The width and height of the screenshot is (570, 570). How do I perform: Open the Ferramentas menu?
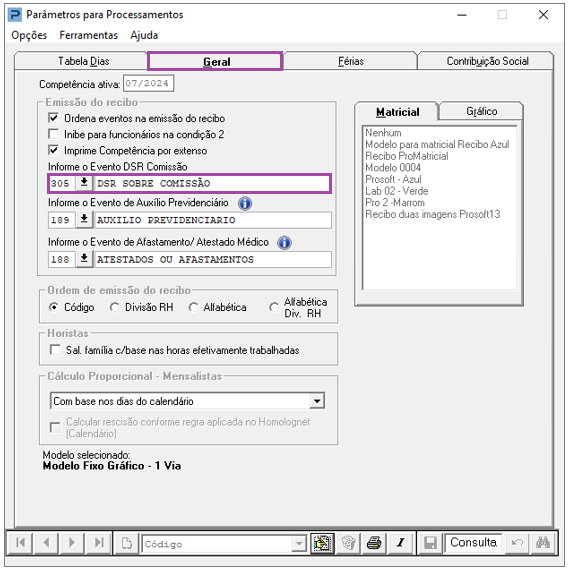89,35
